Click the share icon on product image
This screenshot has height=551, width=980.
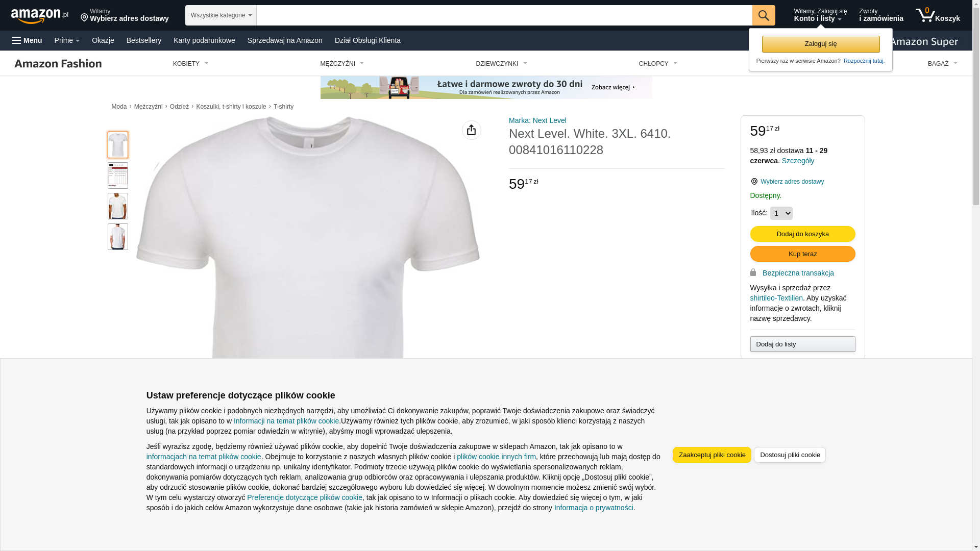[471, 130]
